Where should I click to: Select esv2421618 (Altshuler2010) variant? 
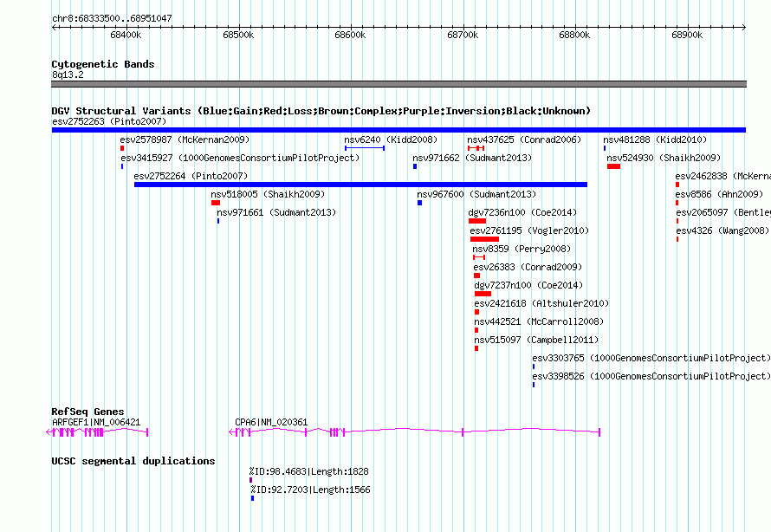[x=541, y=303]
